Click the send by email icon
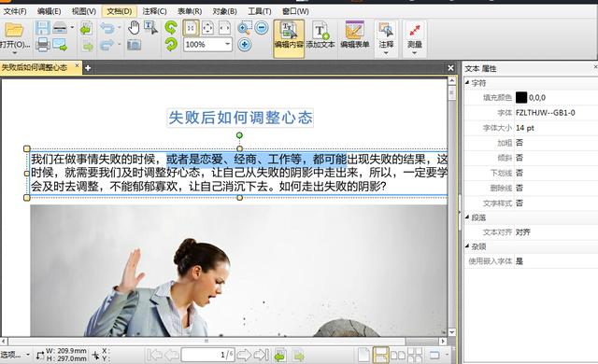The image size is (598, 364). click(60, 45)
